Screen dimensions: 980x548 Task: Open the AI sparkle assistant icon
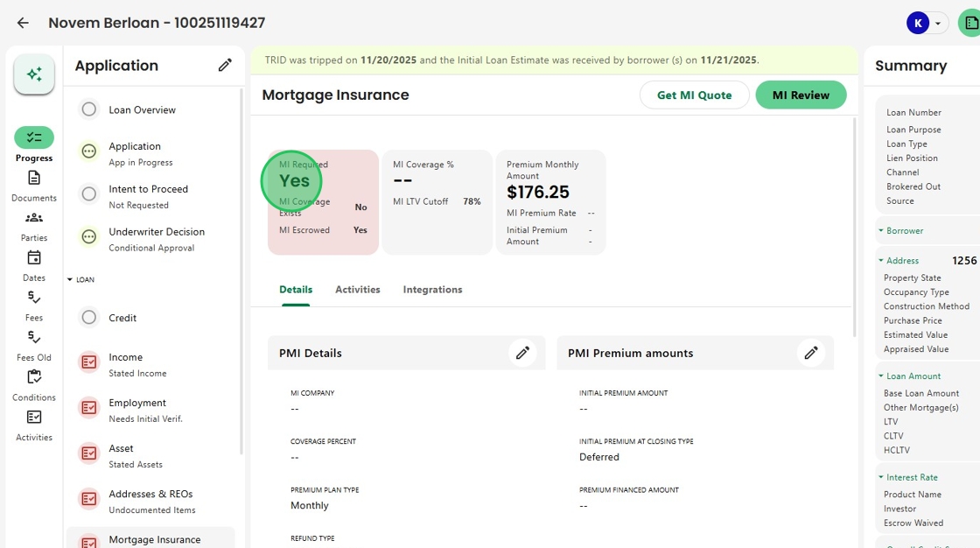tap(34, 74)
